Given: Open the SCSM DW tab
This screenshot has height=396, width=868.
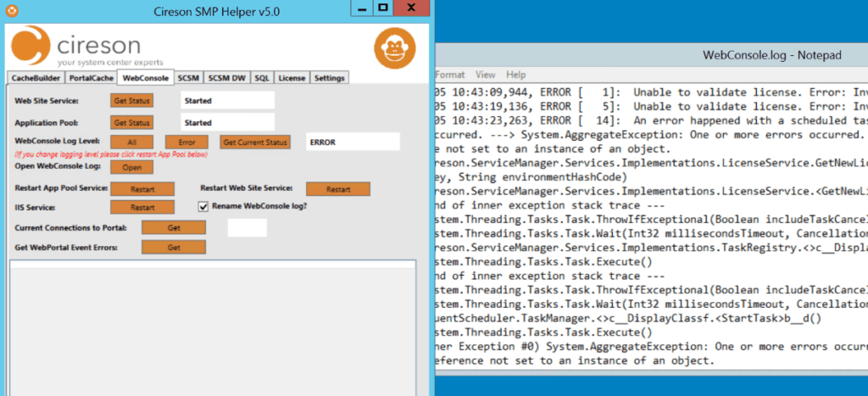Looking at the screenshot, I should tap(227, 78).
